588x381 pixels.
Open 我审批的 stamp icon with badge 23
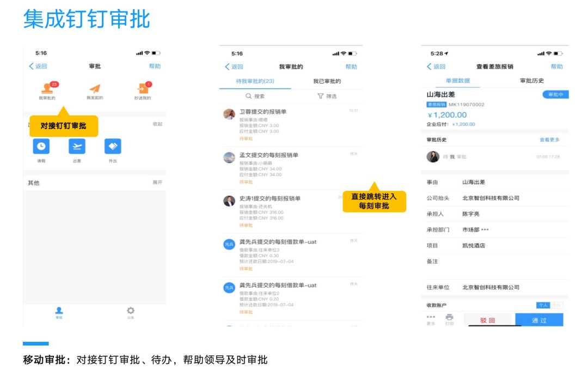click(x=47, y=88)
